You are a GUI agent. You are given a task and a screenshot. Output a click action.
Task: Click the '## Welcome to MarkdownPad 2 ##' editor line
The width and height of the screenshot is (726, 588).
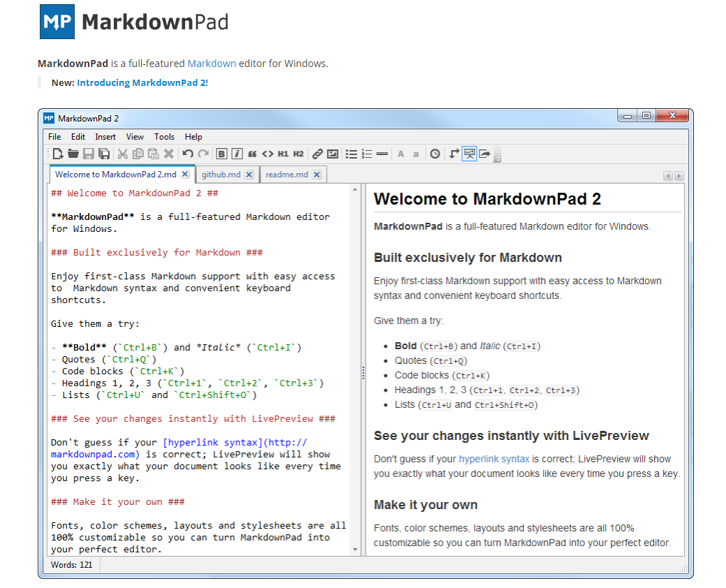pyautogui.click(x=134, y=193)
